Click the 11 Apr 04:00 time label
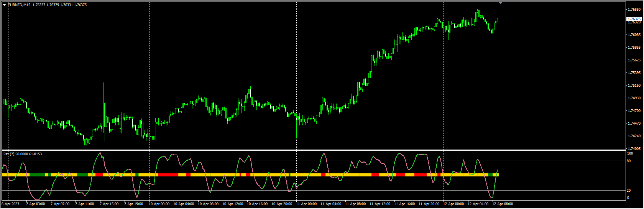 [331, 204]
